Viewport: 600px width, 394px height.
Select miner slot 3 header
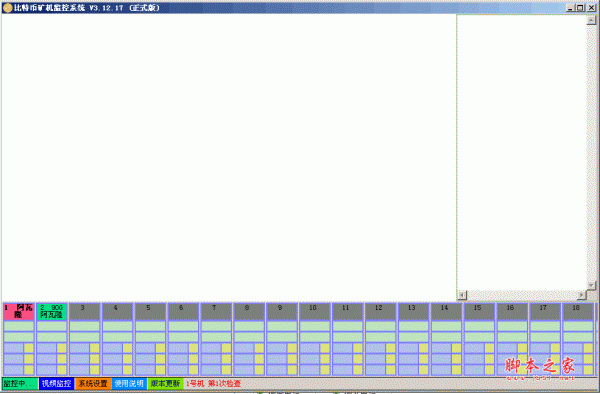(85, 312)
